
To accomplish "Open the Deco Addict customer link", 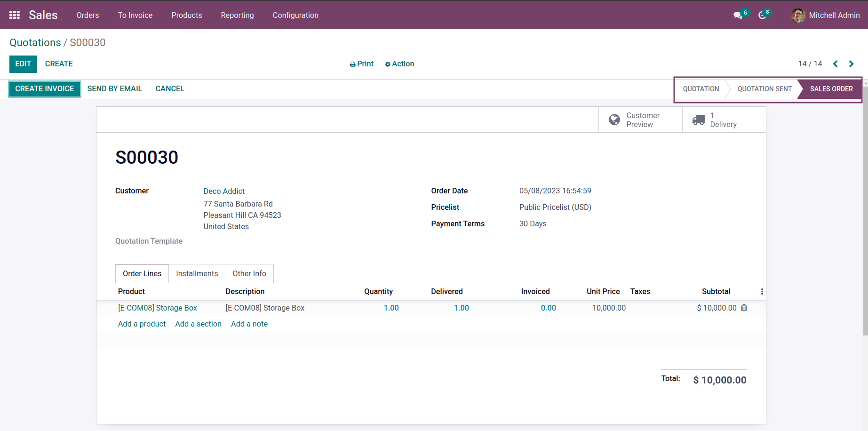I will (224, 191).
